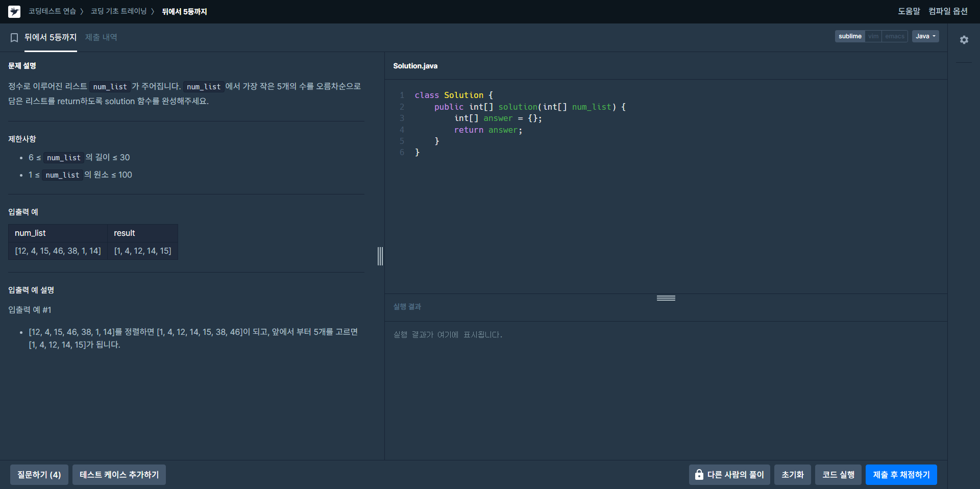Open 다른 사람의 풀이
This screenshot has height=489, width=980.
click(729, 475)
